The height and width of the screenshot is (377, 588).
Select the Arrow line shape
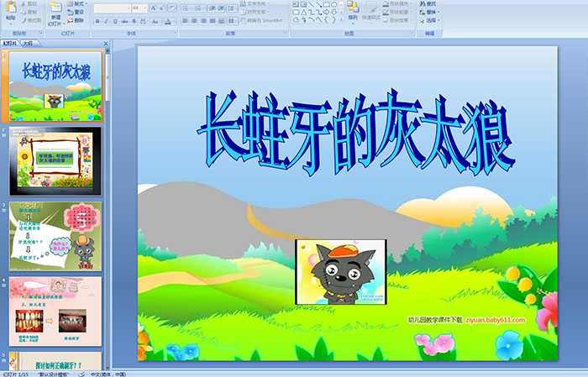(x=318, y=4)
